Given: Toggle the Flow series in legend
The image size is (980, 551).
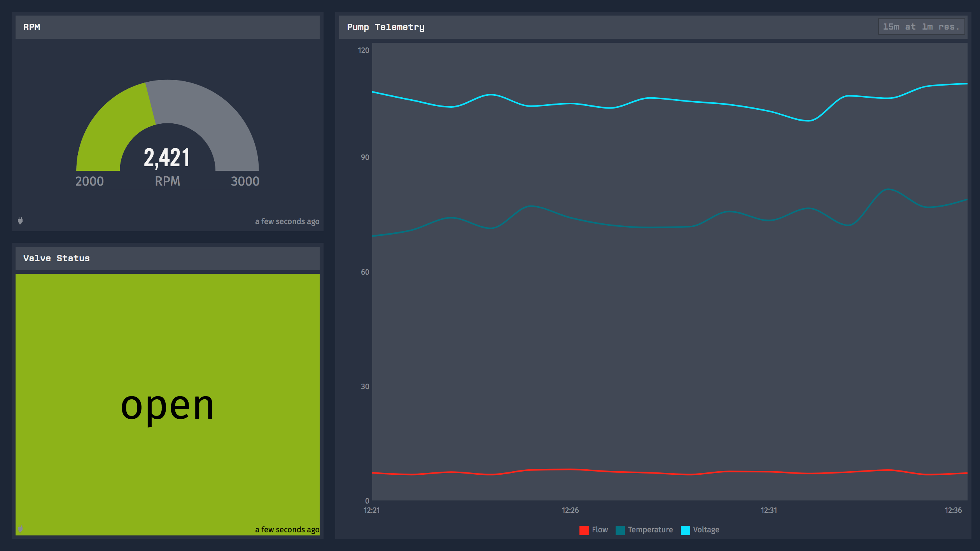Looking at the screenshot, I should (x=594, y=530).
